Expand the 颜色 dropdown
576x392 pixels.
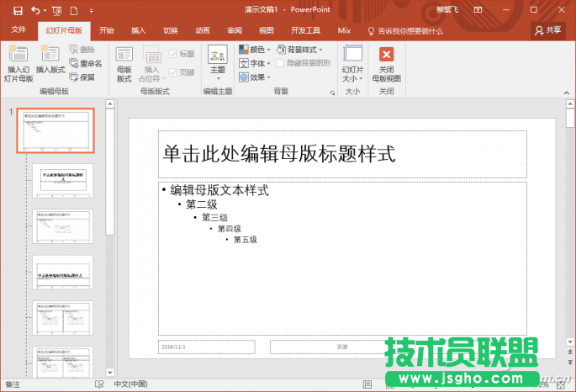point(256,50)
